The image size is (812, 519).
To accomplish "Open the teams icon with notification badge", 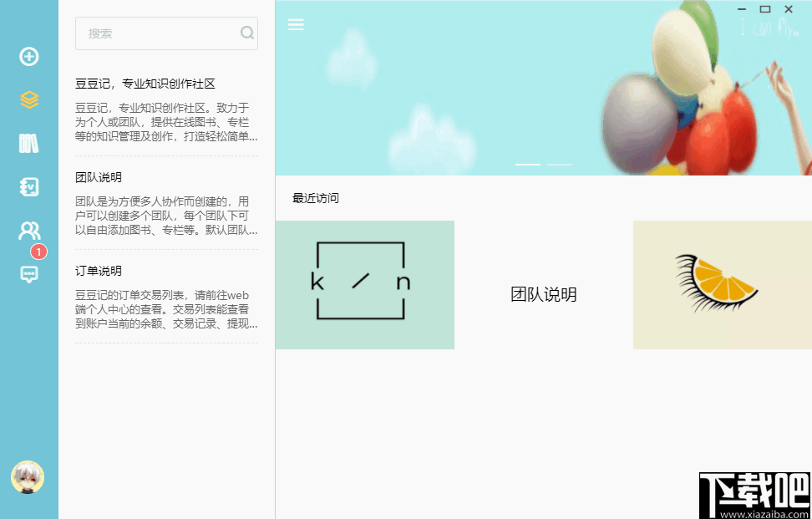I will point(29,231).
